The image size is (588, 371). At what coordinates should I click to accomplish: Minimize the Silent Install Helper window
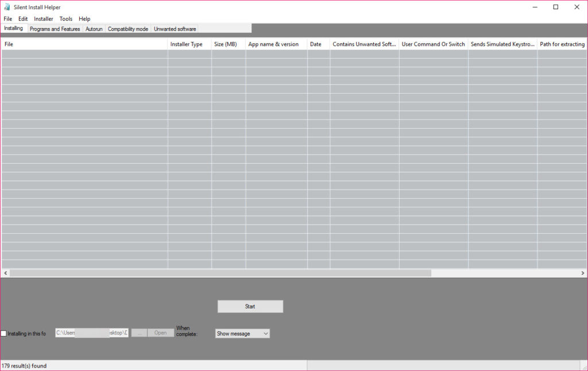(x=535, y=7)
